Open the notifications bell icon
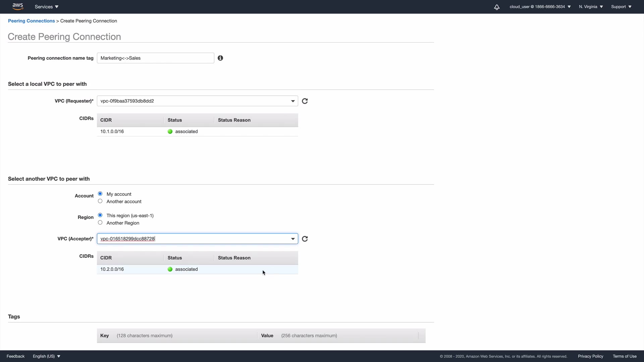 [497, 7]
